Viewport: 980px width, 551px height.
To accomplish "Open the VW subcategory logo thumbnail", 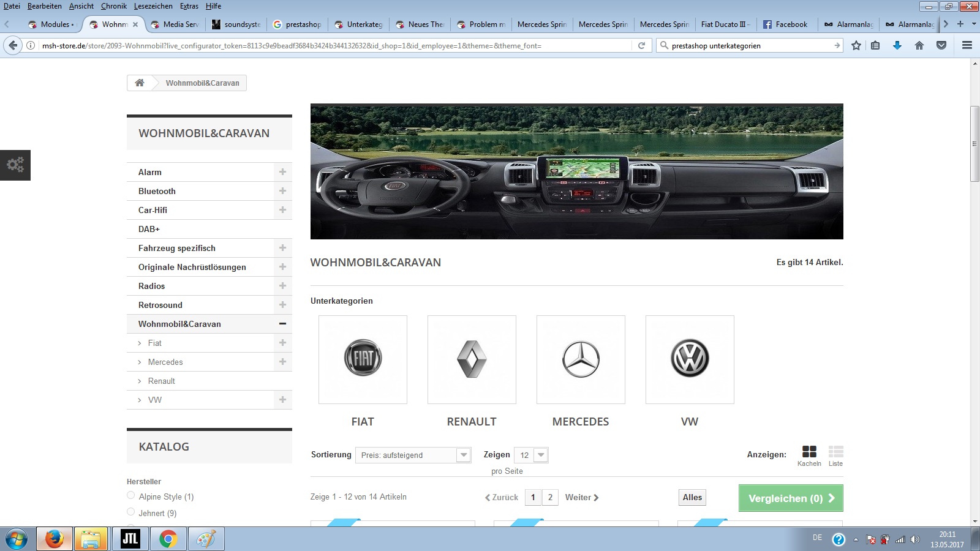I will pos(690,359).
